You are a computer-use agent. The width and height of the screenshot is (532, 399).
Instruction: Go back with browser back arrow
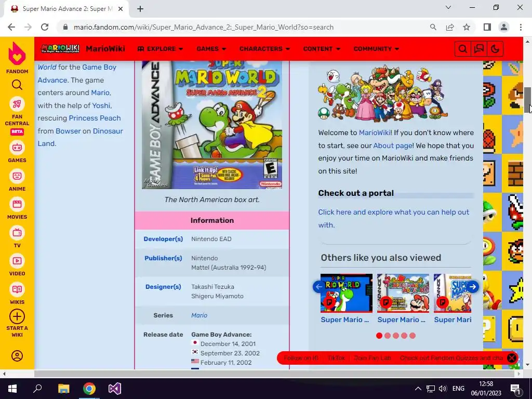pyautogui.click(x=11, y=27)
